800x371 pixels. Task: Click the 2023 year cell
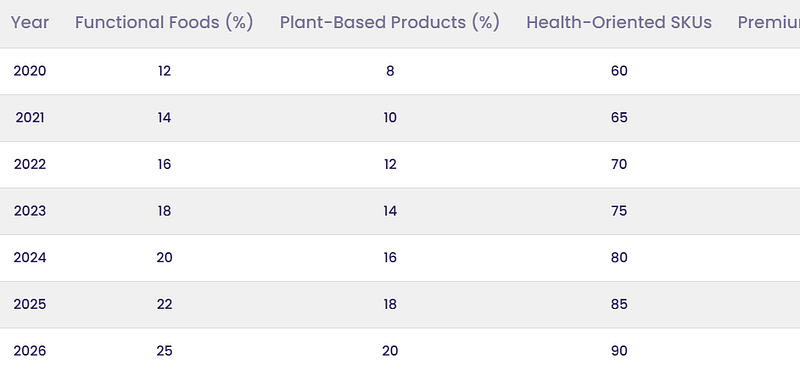pos(30,211)
